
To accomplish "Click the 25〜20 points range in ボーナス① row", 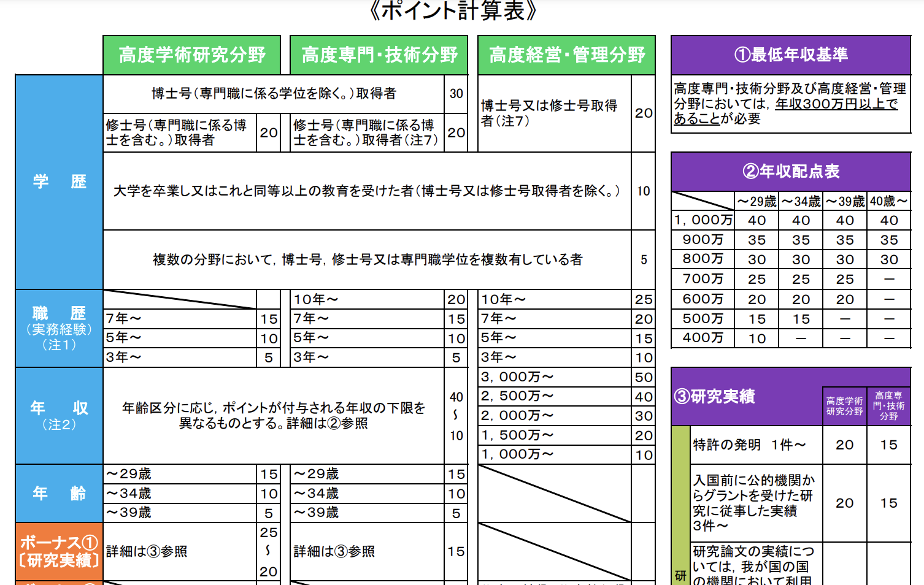I will click(269, 552).
